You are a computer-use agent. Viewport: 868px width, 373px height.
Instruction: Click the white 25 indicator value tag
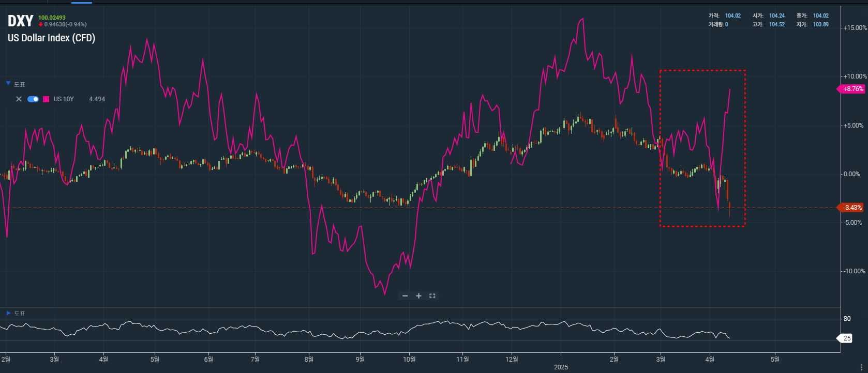point(846,338)
